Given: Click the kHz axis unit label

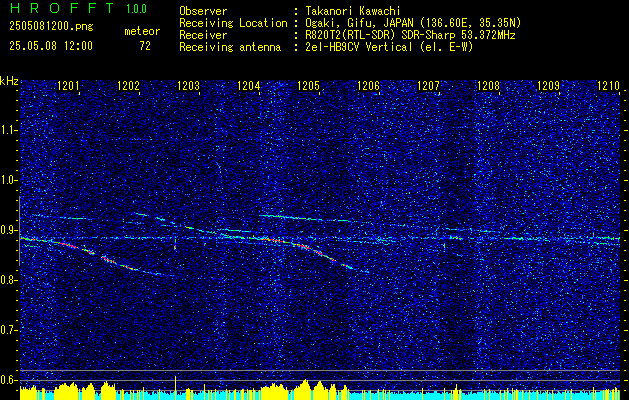Looking at the screenshot, I should tap(9, 81).
